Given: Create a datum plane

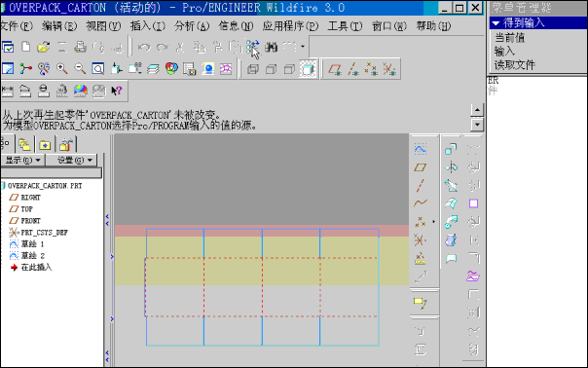Looking at the screenshot, I should (x=421, y=167).
